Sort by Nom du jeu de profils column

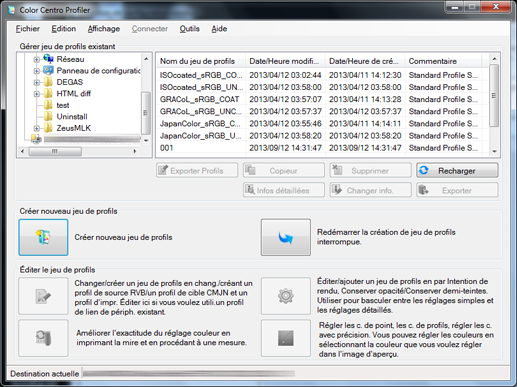[x=201, y=61]
